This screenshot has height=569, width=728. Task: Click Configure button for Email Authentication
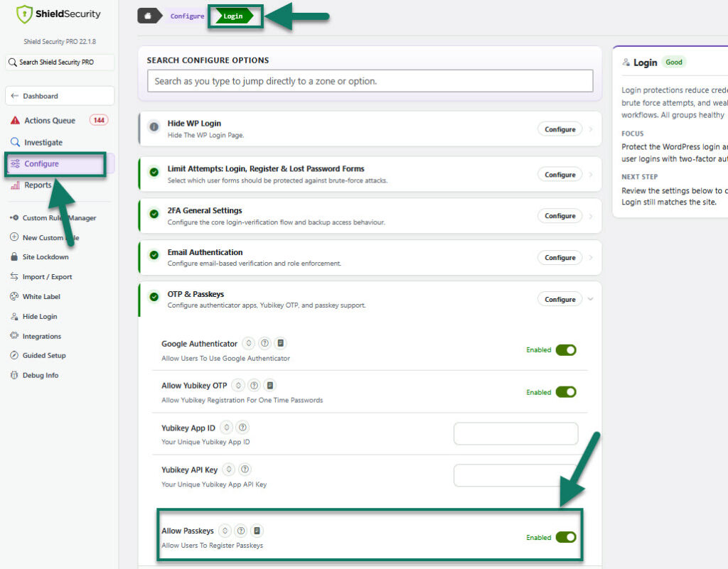[x=560, y=257]
